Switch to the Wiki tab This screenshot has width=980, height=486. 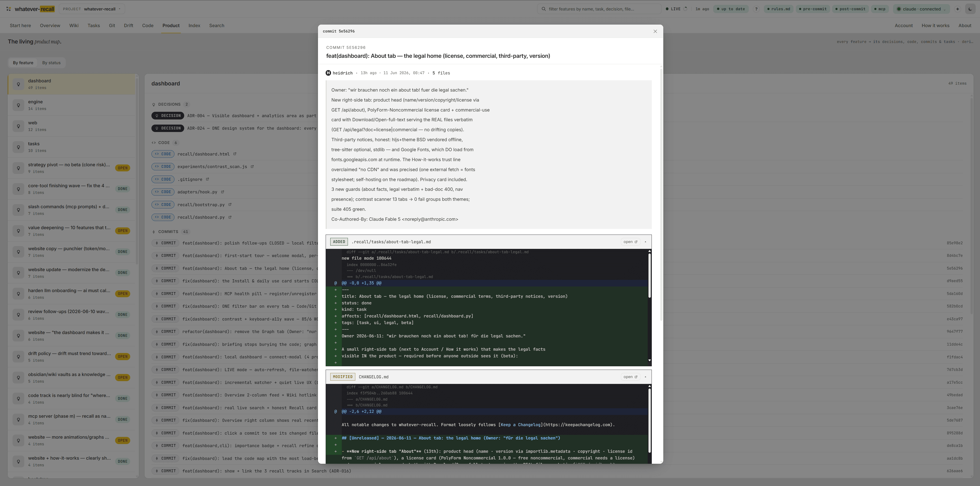74,26
